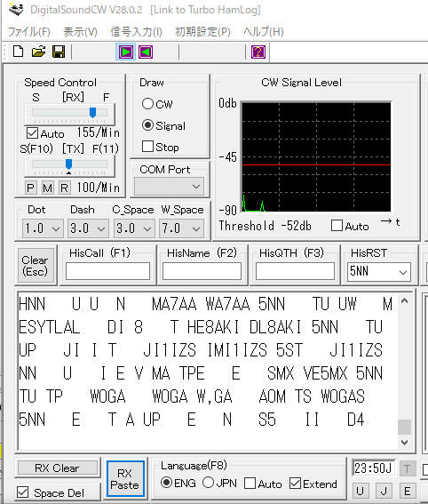The height and width of the screenshot is (504, 428).
Task: Open file using the folder icon
Action: pyautogui.click(x=38, y=52)
